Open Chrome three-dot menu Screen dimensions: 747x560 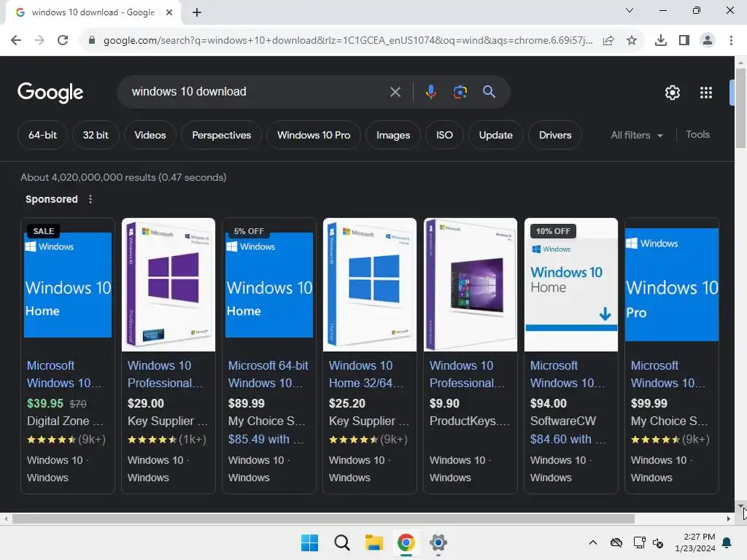tap(731, 41)
